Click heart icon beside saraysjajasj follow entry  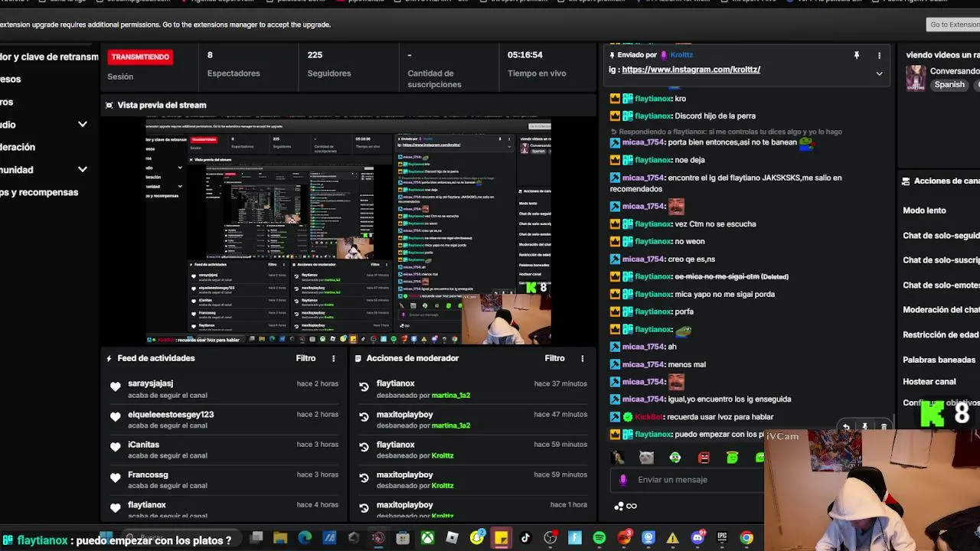[x=115, y=387]
